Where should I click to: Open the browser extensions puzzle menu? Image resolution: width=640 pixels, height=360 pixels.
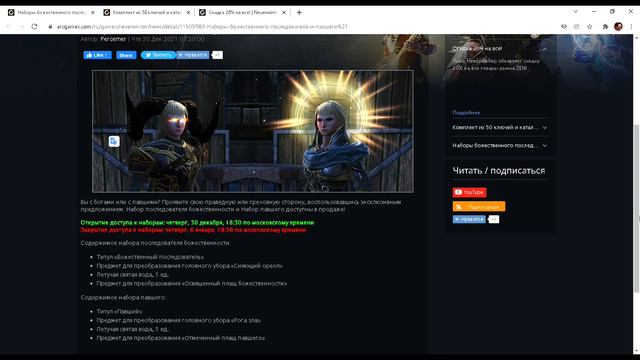pos(605,27)
